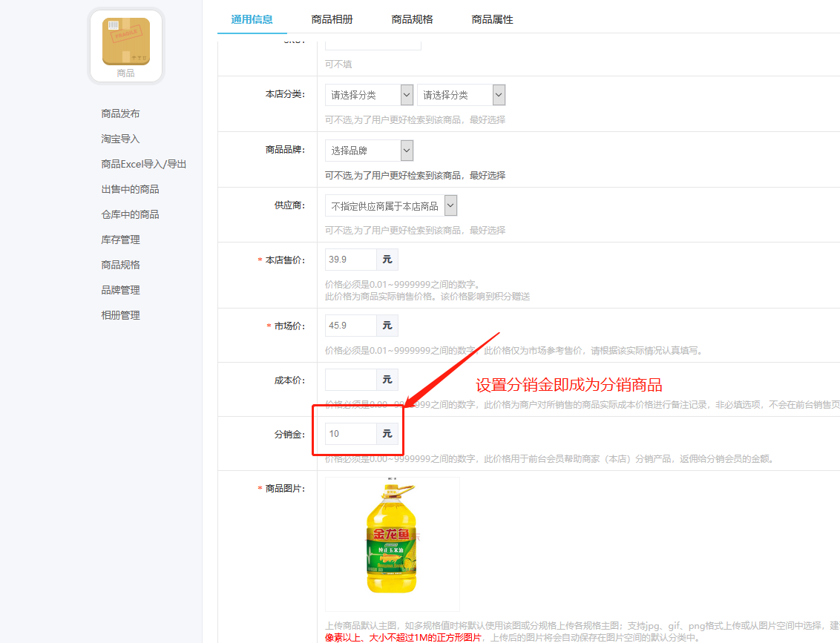Focus the 分销金 input field
Screen dimensions: 840x643
tap(351, 434)
